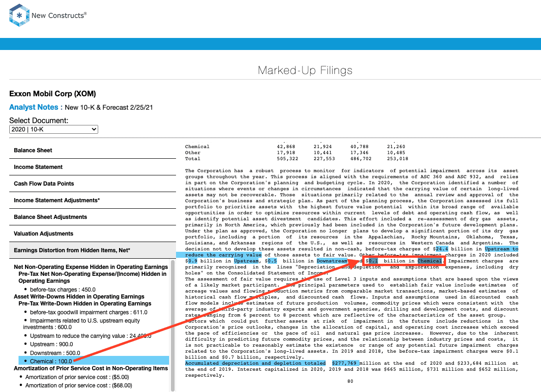Click 'Asset Write-Downs Hidden in Operating Earnings' heading
Image resolution: width=541 pixels, height=392 pixels.
tap(79, 297)
